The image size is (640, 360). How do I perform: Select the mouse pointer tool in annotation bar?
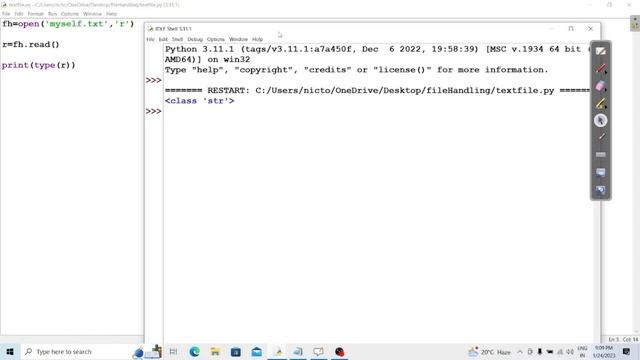[600, 120]
